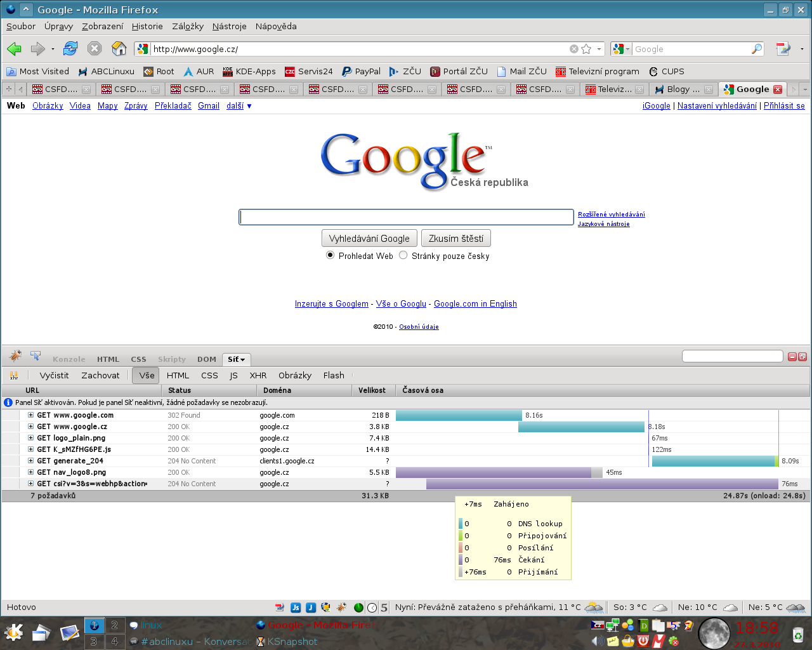Open the home page icon
Viewport: 812px width, 650px height.
(119, 49)
